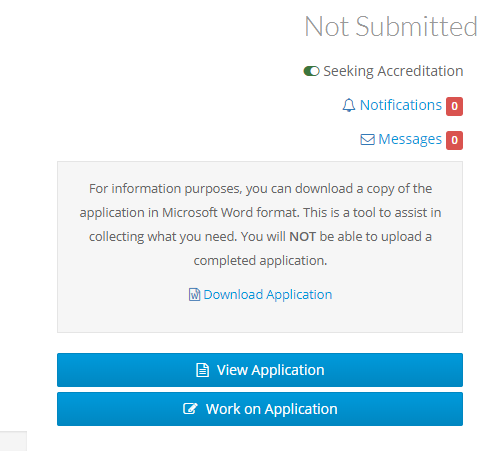This screenshot has width=489, height=468.
Task: Click the gray info panel background below the download link
Action: [x=260, y=317]
